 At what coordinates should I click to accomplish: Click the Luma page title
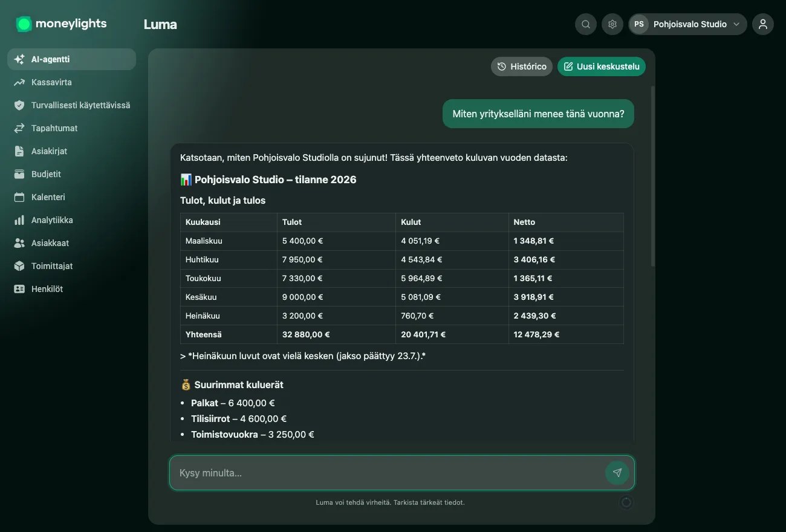[x=160, y=24]
